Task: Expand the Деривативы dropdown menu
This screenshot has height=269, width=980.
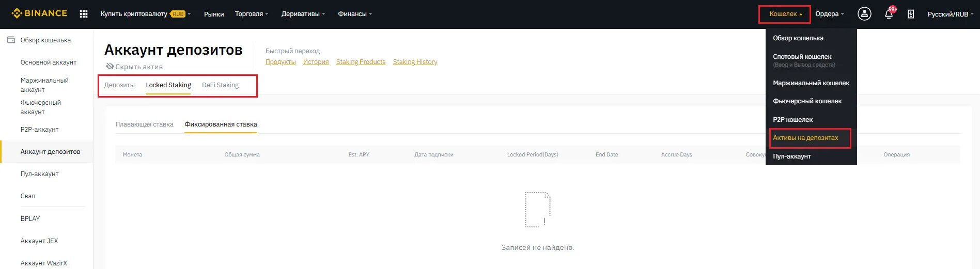Action: (303, 14)
